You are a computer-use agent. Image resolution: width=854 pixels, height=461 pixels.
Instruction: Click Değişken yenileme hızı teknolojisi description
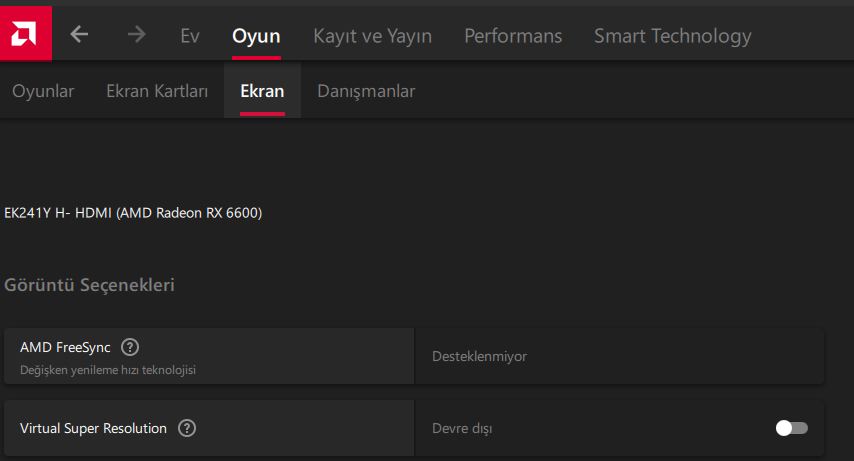[x=108, y=370]
